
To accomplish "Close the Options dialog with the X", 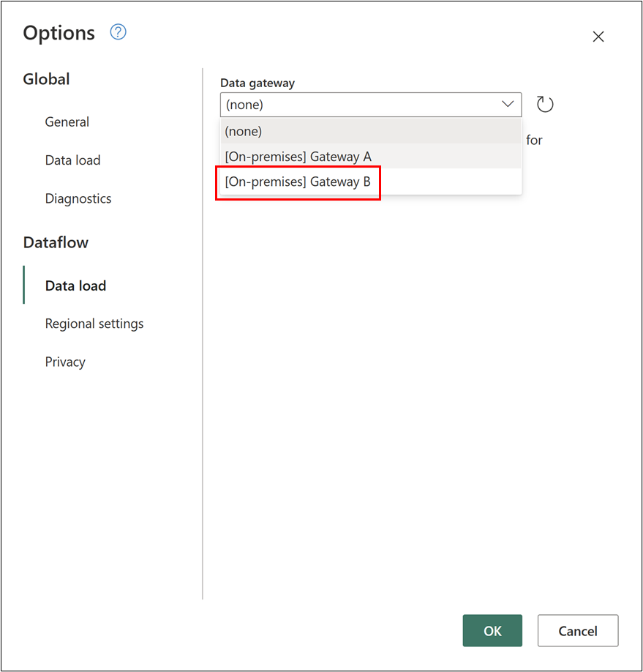I will [598, 36].
